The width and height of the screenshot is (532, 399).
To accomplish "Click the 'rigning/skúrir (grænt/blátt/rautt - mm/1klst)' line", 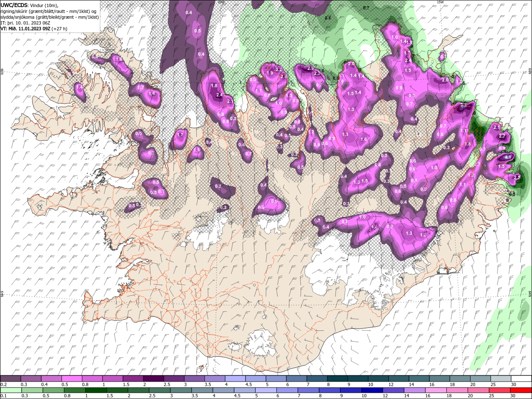I will (x=49, y=11).
